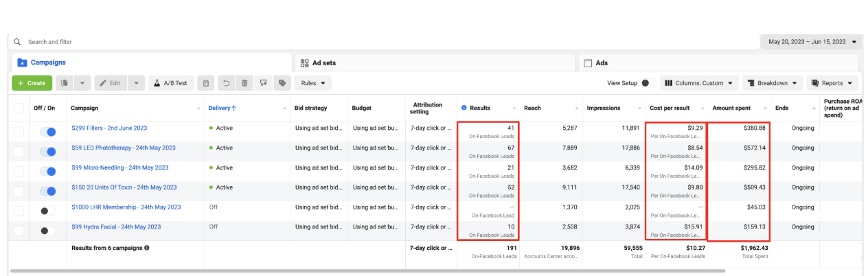868x276 pixels.
Task: Open $299 Fillers - 2nd June 2023 campaign
Action: point(109,128)
